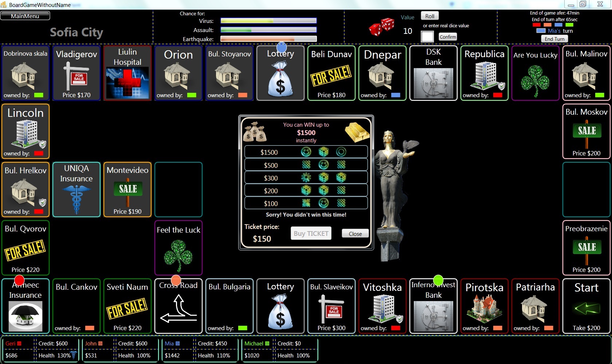Click the Republica building icon
The width and height of the screenshot is (612, 364).
pos(487,76)
